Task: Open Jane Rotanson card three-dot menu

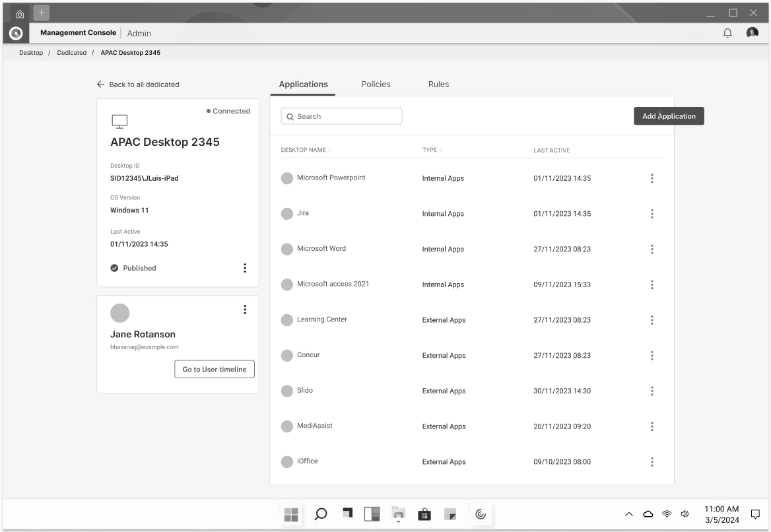Action: [245, 310]
